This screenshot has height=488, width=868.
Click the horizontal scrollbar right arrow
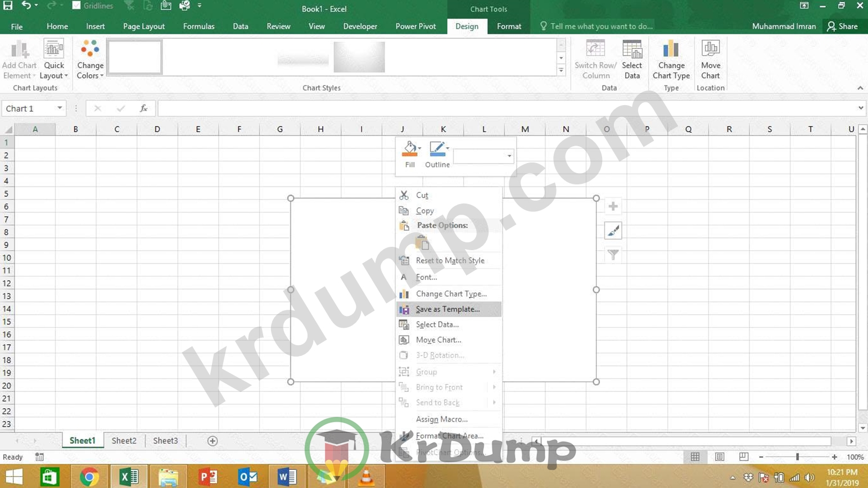point(852,441)
